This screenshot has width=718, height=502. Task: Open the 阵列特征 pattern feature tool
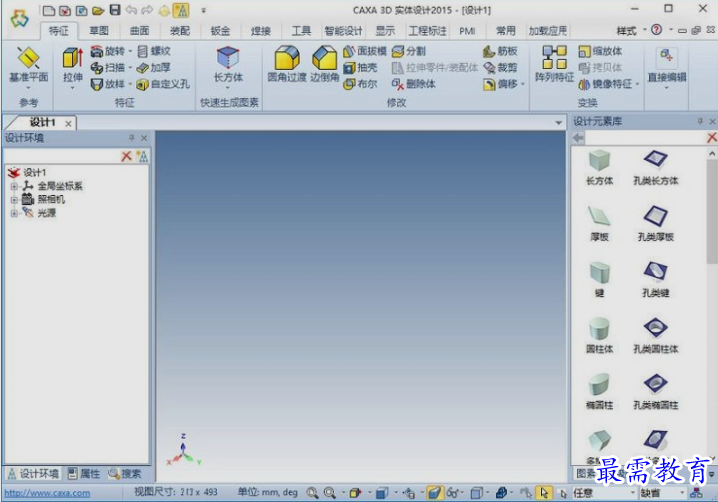point(554,64)
